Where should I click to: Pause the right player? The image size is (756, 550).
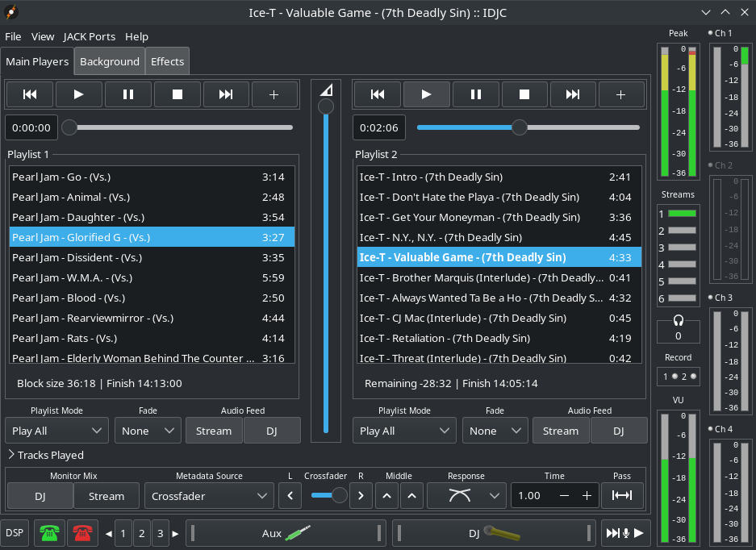click(476, 94)
